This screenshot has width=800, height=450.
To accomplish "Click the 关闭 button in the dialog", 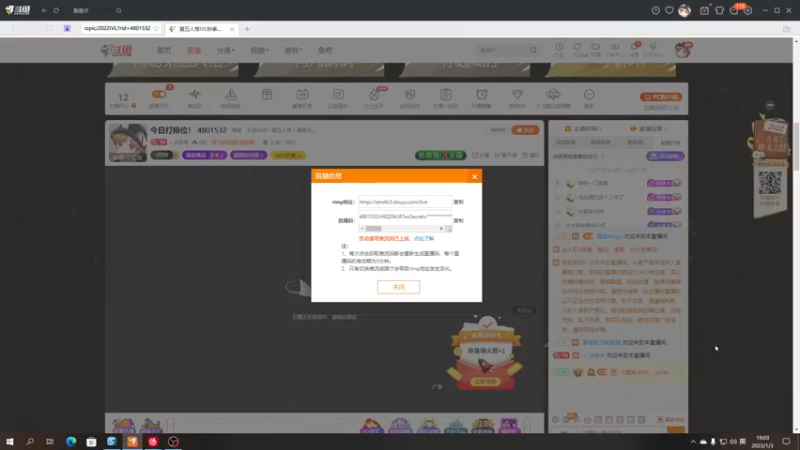I will pos(398,287).
